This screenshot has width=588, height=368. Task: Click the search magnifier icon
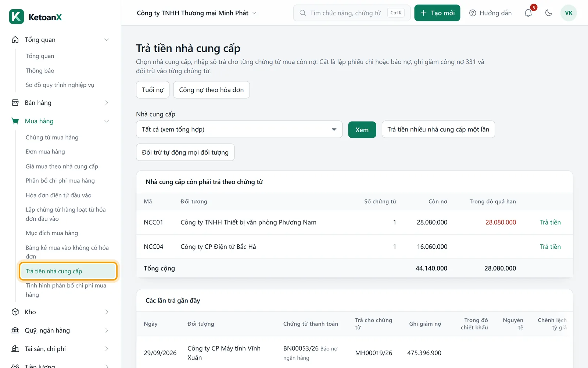coord(302,13)
